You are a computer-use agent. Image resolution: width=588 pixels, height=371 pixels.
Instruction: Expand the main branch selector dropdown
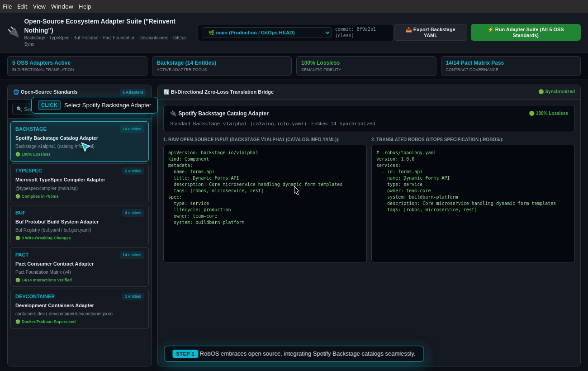(267, 33)
